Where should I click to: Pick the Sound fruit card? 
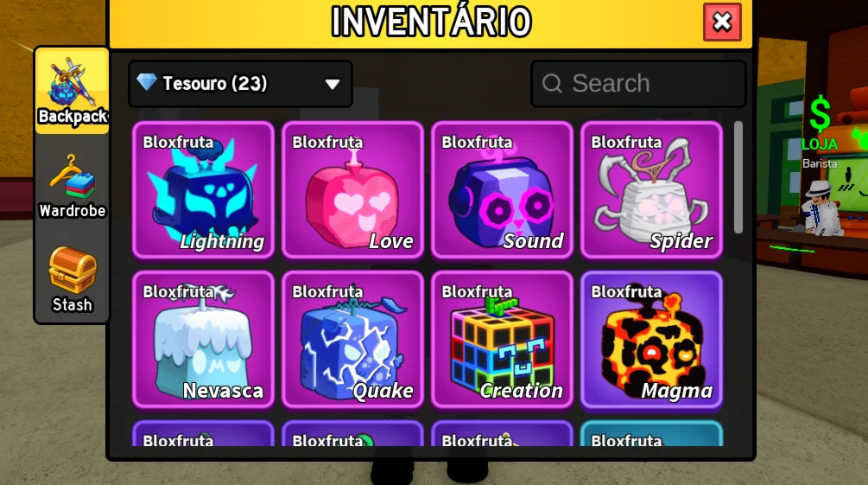502,190
